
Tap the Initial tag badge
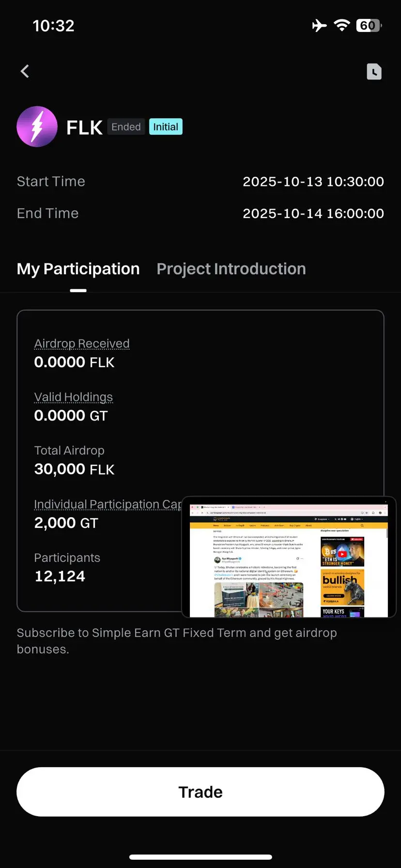tap(166, 127)
